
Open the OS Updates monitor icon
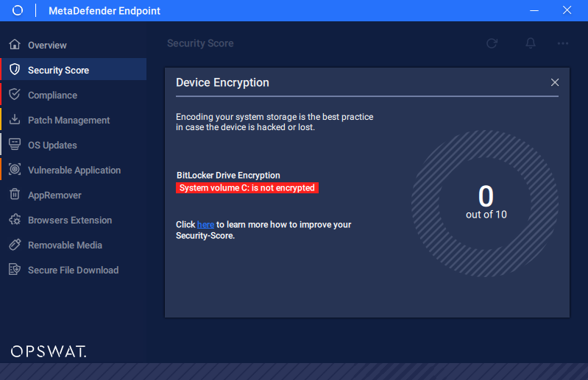(x=15, y=145)
